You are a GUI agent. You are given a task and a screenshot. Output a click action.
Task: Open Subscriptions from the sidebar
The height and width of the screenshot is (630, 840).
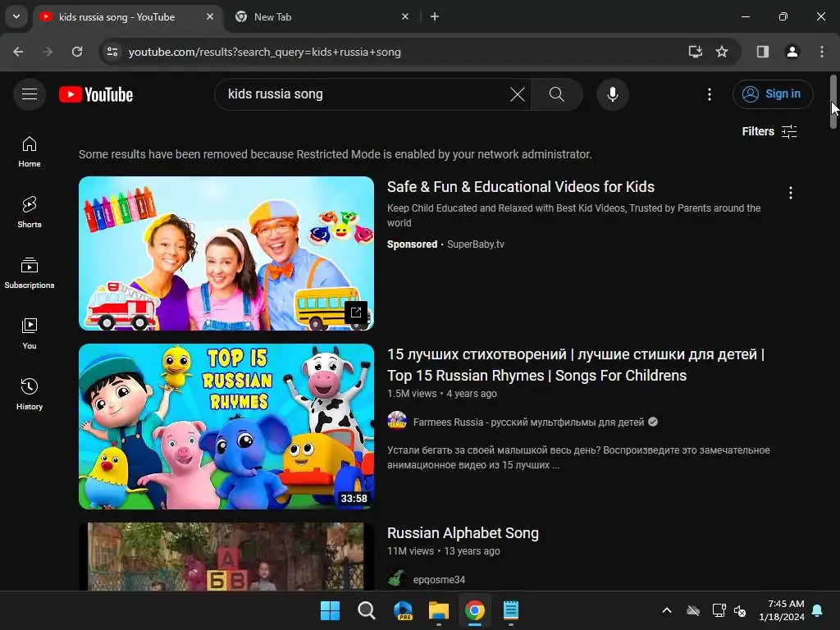coord(30,273)
